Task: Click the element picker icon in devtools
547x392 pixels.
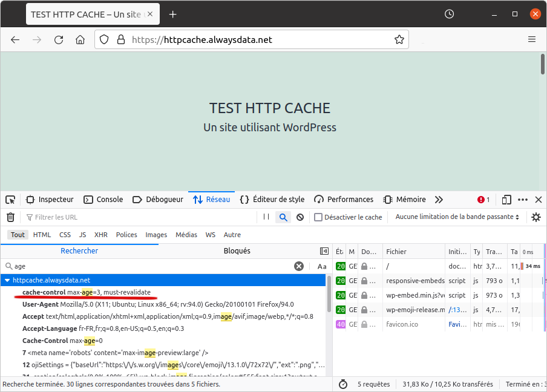Action: point(10,200)
